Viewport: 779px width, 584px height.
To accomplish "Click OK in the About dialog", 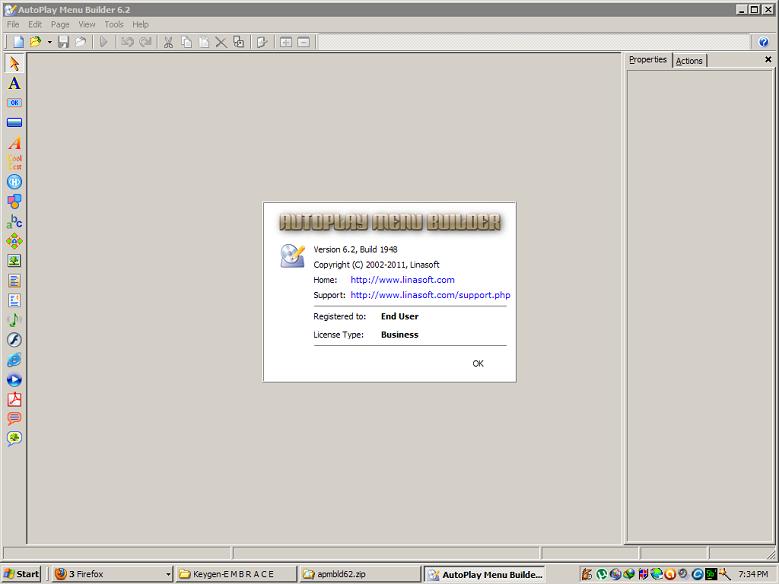I will click(478, 363).
